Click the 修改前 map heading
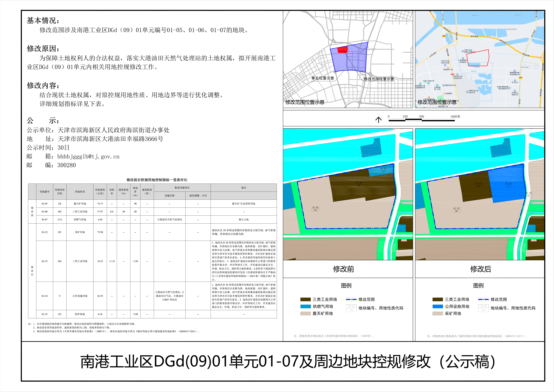Screen dimensions: 554x392 (343, 269)
